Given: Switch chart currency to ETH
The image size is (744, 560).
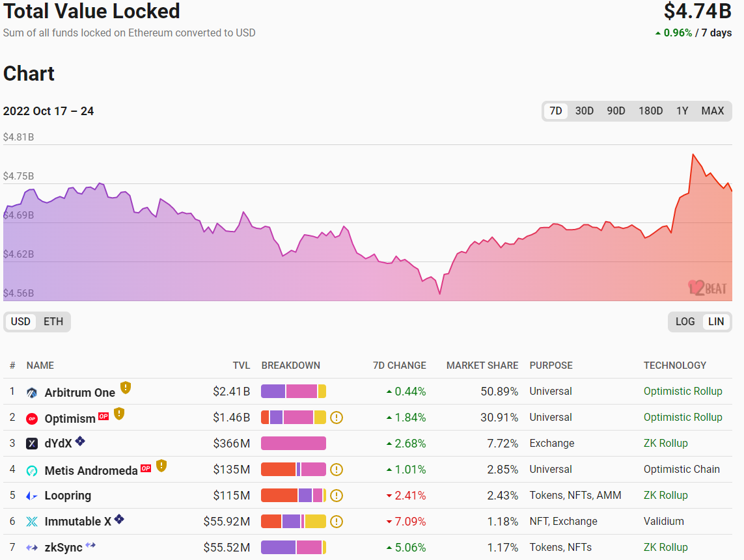Looking at the screenshot, I should coord(53,321).
